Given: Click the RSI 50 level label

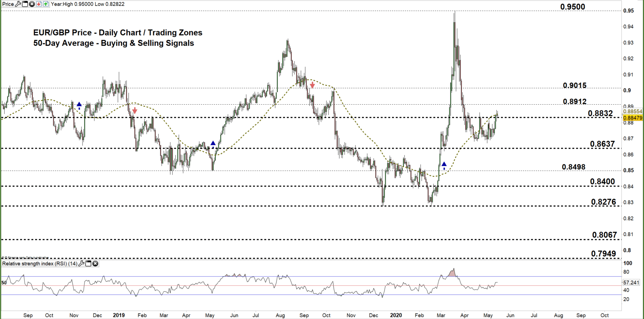Looking at the screenshot, I should [x=4, y=283].
